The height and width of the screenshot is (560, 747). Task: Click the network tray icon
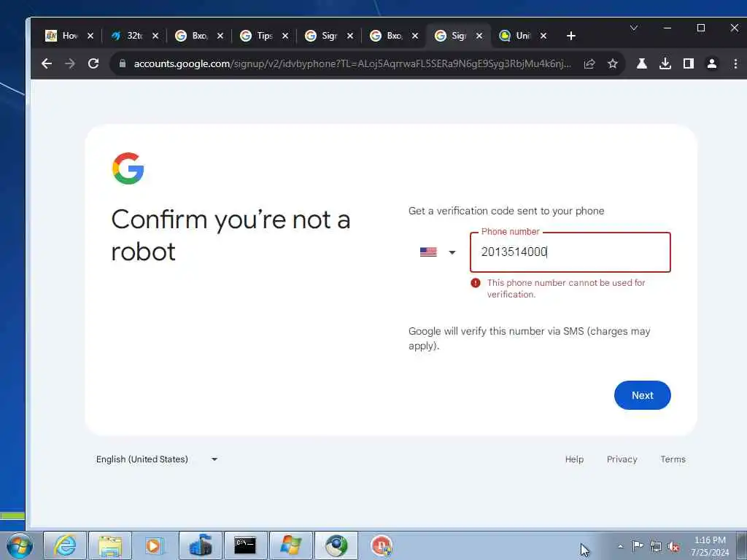(656, 547)
